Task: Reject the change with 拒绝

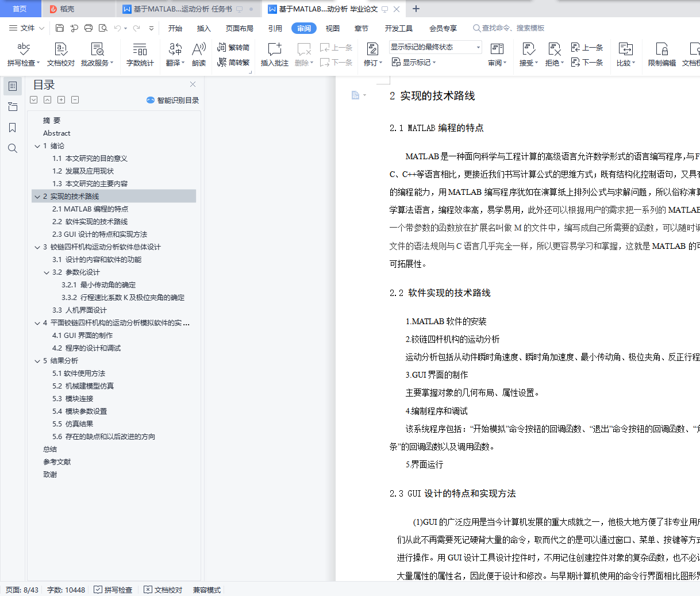Action: pyautogui.click(x=555, y=55)
